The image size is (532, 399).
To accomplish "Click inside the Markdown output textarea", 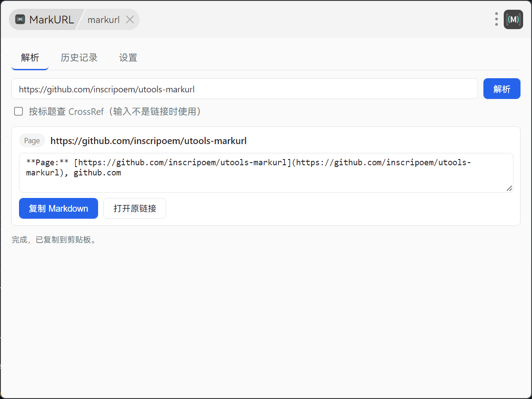I will (266, 173).
